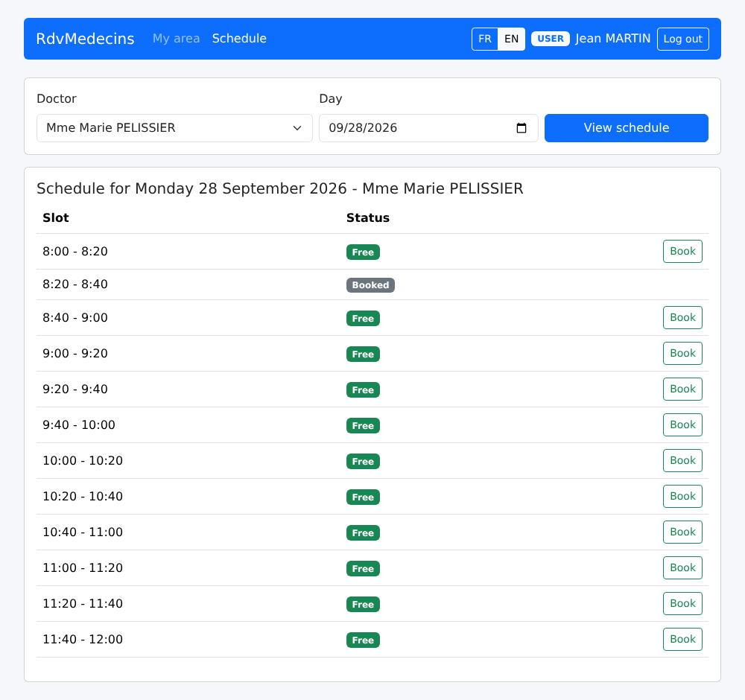Book the 9:40 - 10:00 slot
Screen dimensions: 745x700
click(682, 425)
